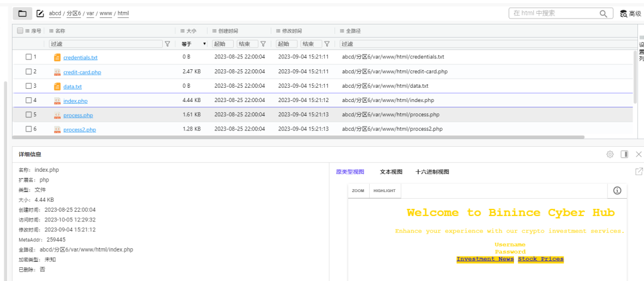
Task: Click the credentials.txt file icon
Action: 57,57
